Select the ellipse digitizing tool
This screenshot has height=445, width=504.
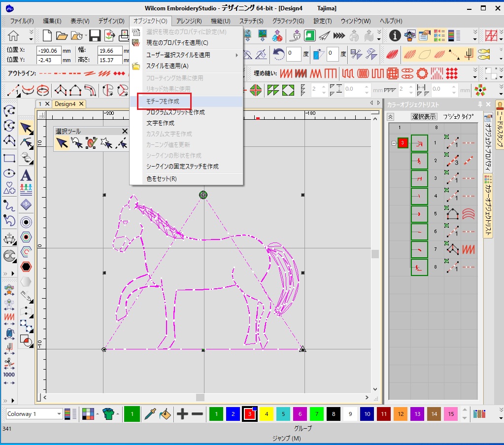9,173
